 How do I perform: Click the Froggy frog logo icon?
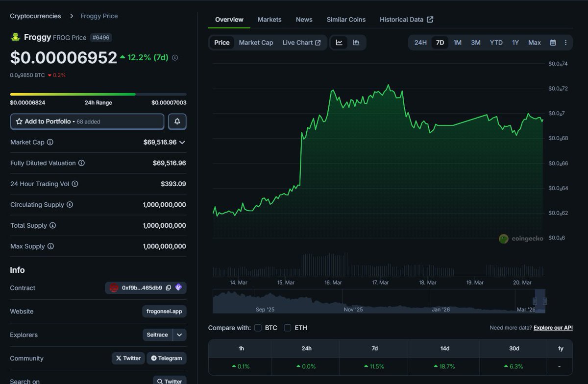[15, 37]
